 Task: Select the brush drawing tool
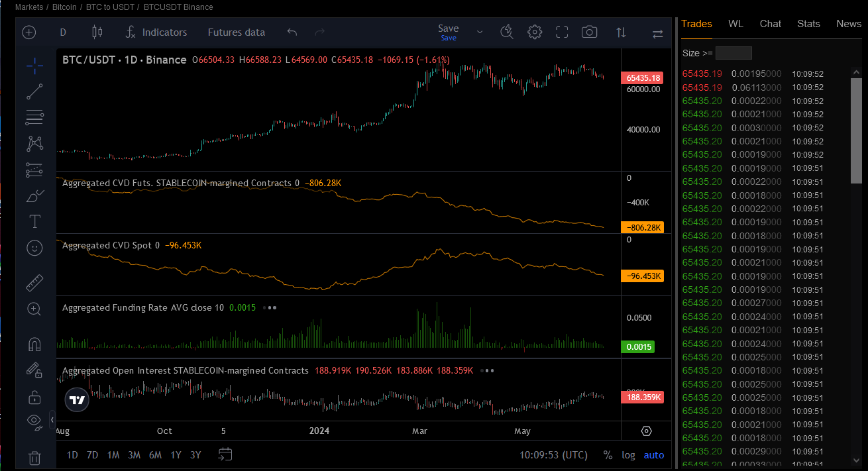click(x=34, y=196)
